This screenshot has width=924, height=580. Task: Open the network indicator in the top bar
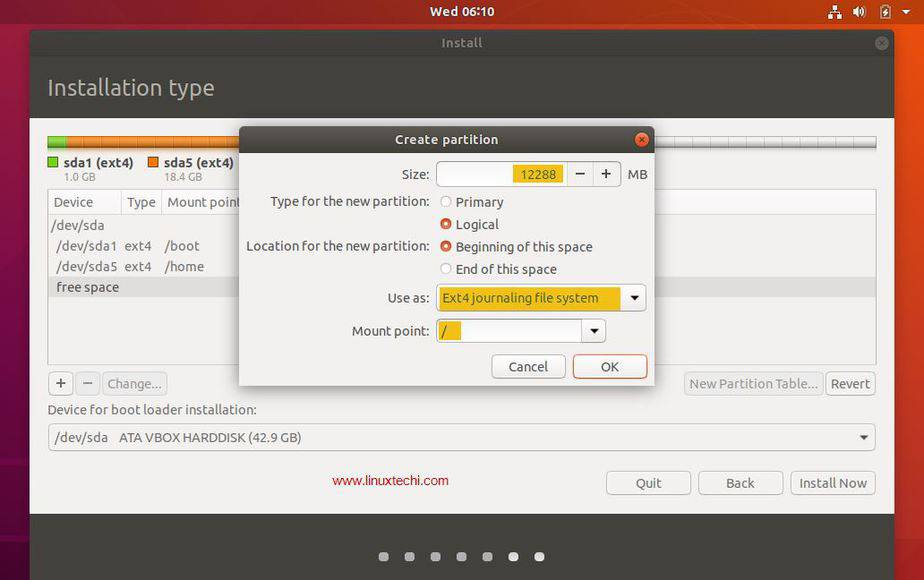836,11
